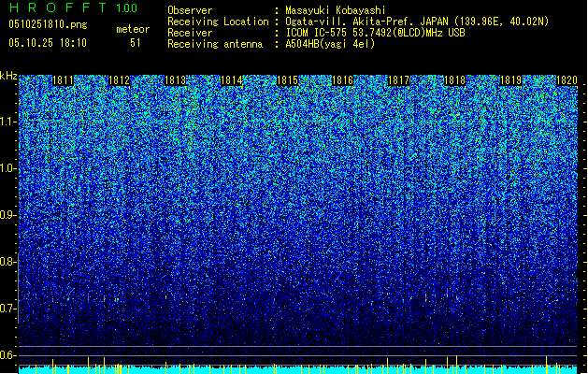
Task: Click the 1816 time marker
Action: click(x=343, y=80)
